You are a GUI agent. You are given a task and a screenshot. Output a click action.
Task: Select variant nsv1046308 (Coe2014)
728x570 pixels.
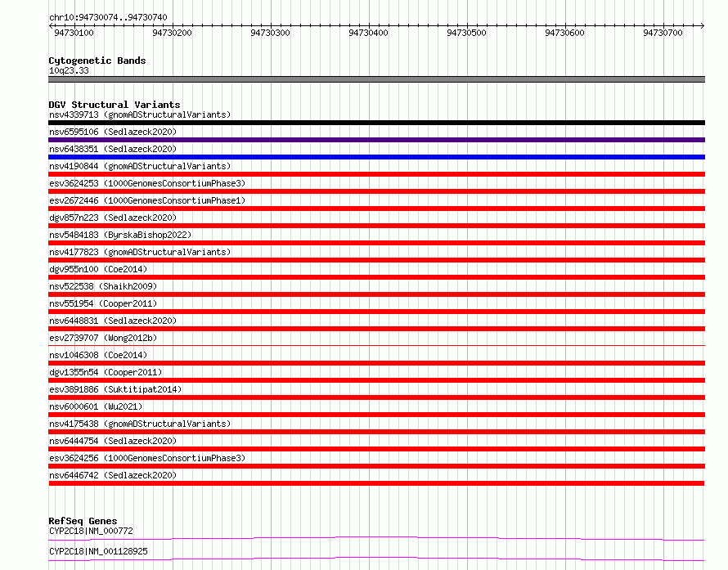point(98,355)
